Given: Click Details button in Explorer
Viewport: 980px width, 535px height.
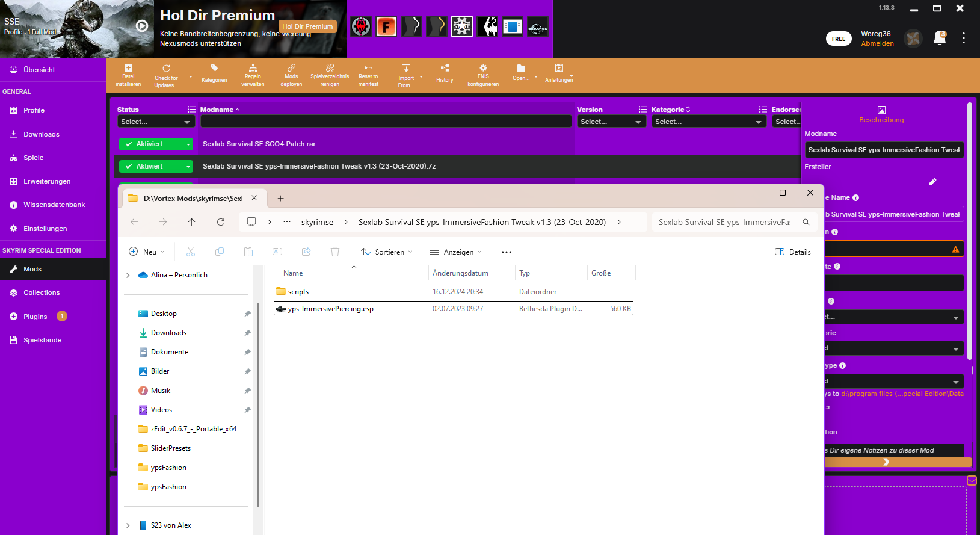Looking at the screenshot, I should tap(793, 252).
